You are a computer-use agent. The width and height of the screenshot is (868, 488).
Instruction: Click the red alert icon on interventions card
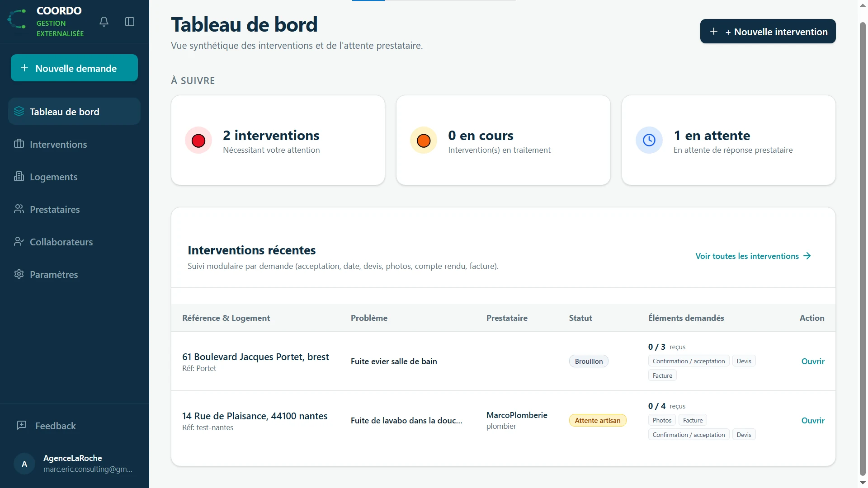click(198, 141)
